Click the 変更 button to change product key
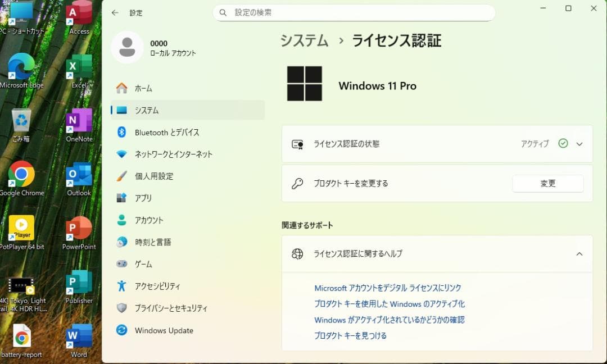This screenshot has width=607, height=364. tap(547, 183)
